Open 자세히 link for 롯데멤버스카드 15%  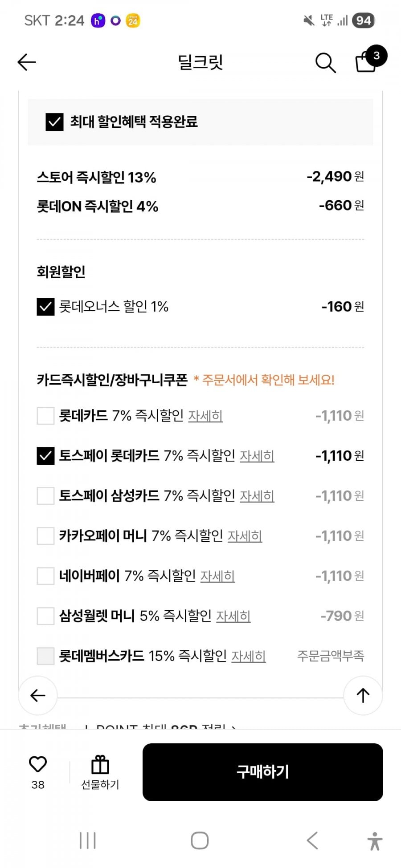(249, 657)
